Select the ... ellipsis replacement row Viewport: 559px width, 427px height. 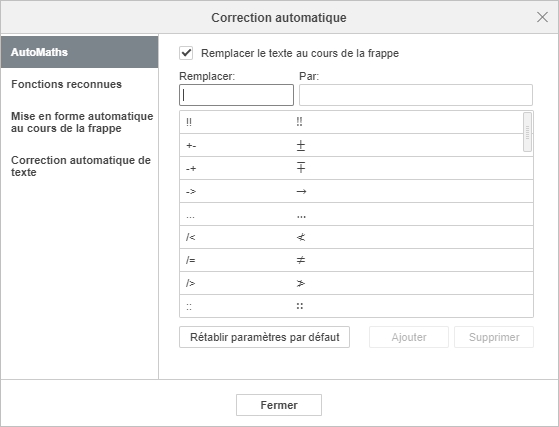click(357, 214)
